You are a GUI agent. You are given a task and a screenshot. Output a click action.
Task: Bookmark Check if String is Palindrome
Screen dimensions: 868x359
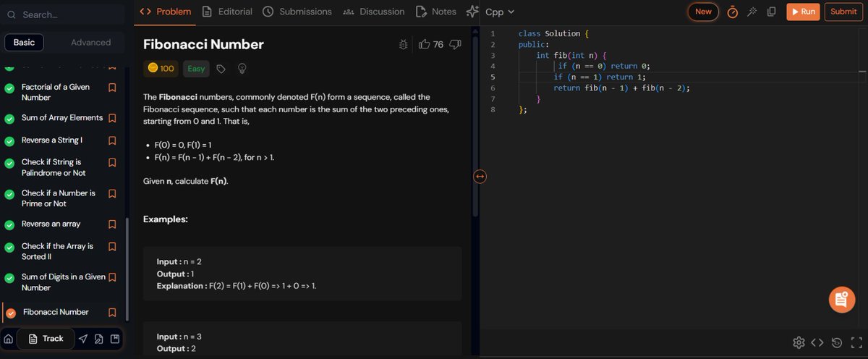point(112,163)
